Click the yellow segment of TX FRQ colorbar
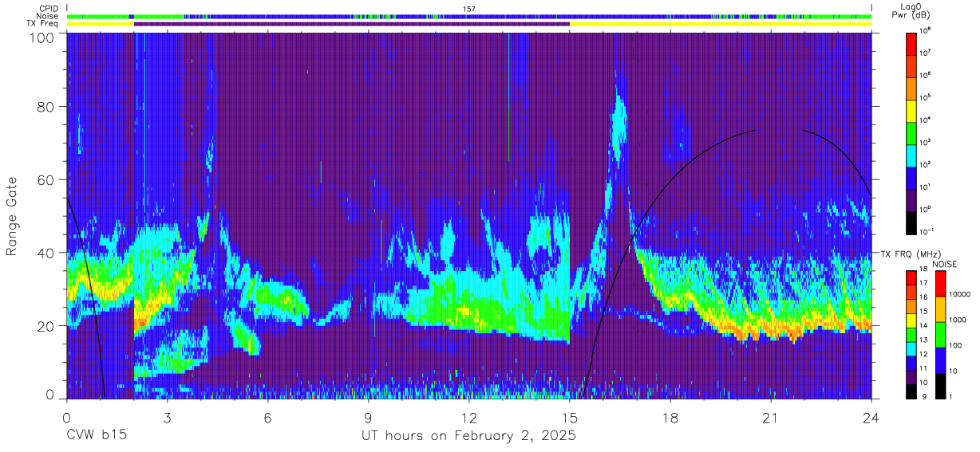Viewport: 980px width, 452px height. (911, 320)
